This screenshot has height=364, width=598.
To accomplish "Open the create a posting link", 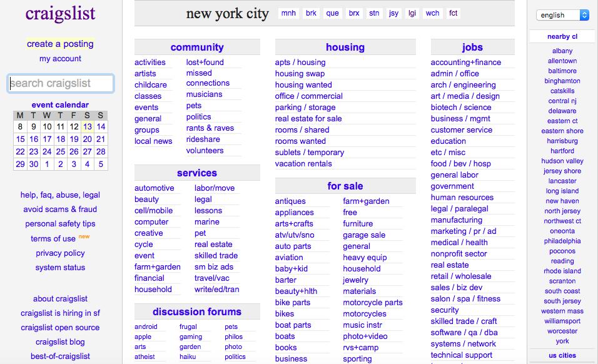I will (x=60, y=44).
